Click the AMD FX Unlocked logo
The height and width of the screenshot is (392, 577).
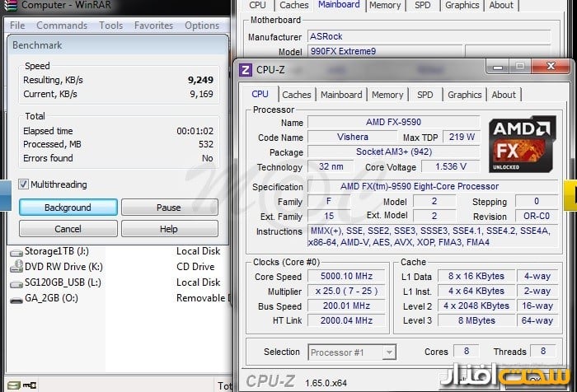point(522,144)
